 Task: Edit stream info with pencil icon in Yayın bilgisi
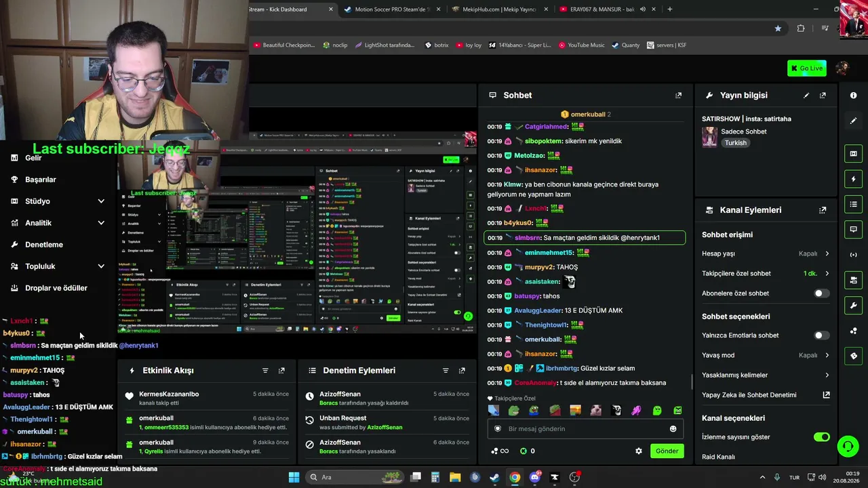click(806, 96)
